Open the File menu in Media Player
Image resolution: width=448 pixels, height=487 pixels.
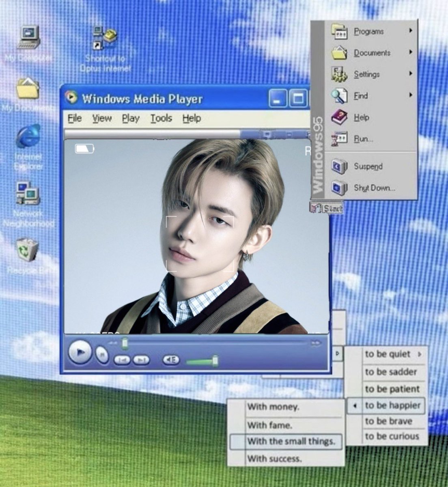(x=75, y=118)
